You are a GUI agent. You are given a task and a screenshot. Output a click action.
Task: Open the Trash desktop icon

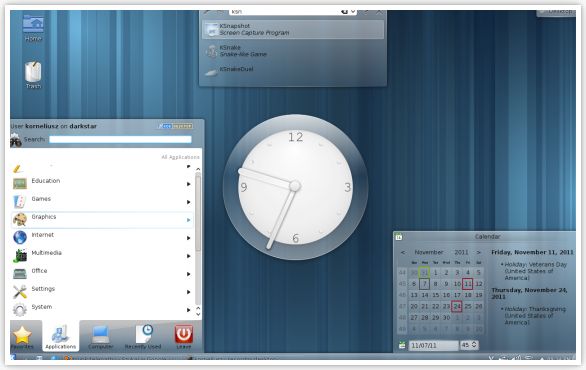pos(33,75)
